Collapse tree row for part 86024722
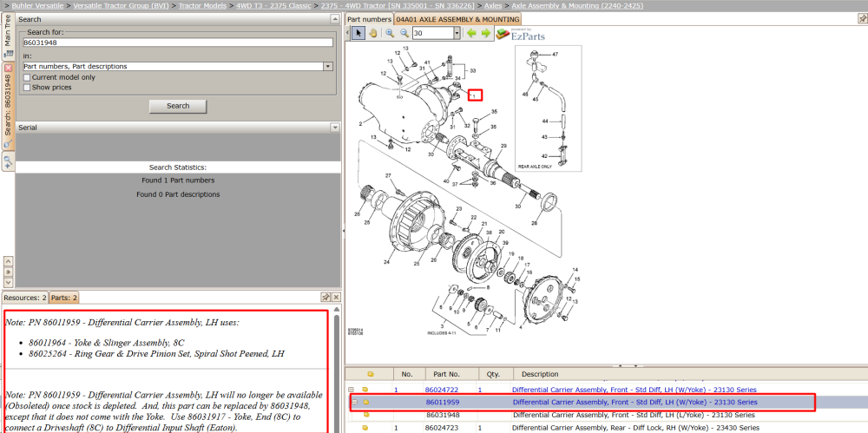Screen dimensions: 868x433 click(351, 390)
